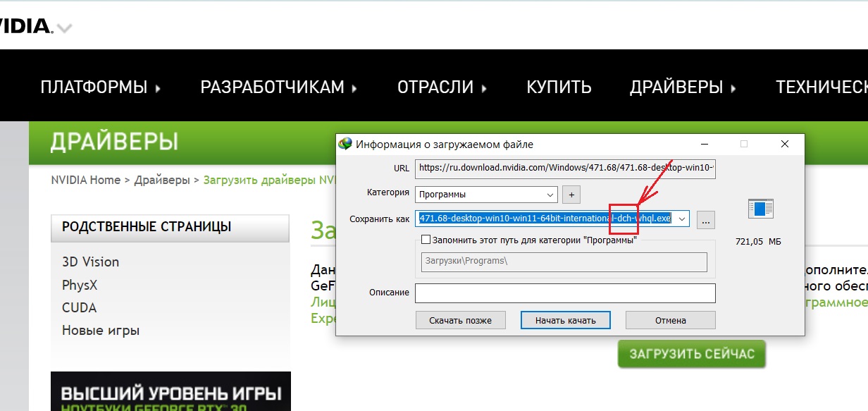The width and height of the screenshot is (868, 411).
Task: Enable remember path for Программы category
Action: click(x=426, y=240)
